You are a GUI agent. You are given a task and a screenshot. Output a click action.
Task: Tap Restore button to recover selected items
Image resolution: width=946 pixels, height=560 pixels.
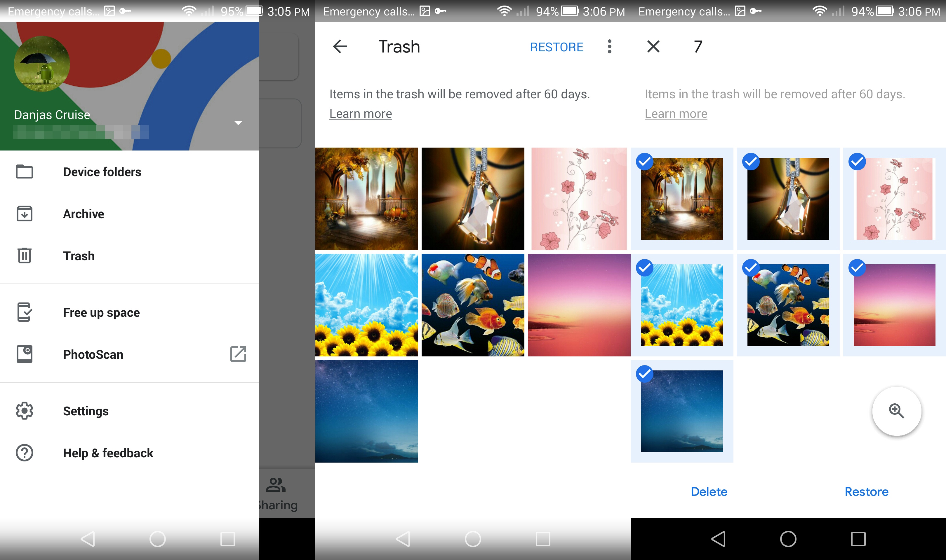pos(866,492)
